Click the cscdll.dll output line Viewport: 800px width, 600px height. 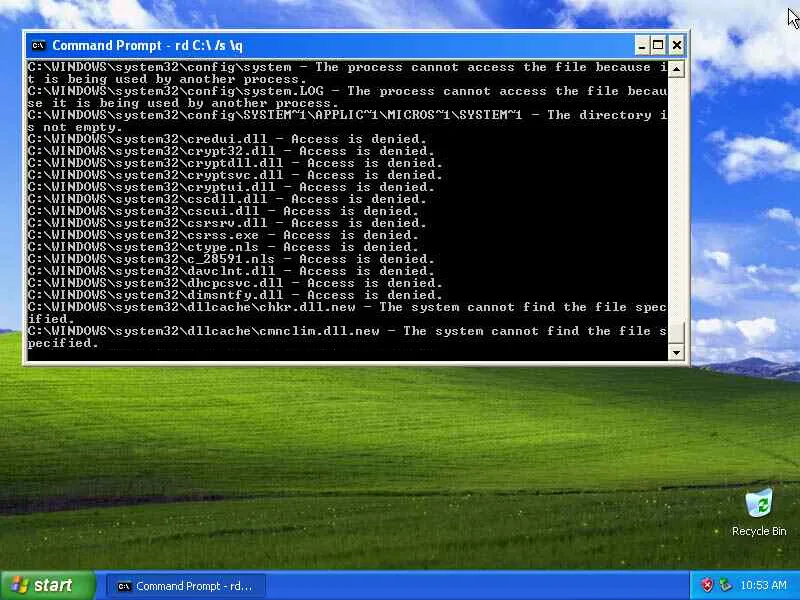pyautogui.click(x=227, y=199)
